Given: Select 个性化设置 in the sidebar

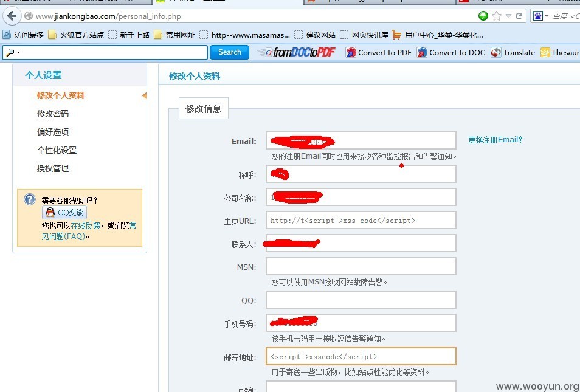Looking at the screenshot, I should [x=57, y=150].
